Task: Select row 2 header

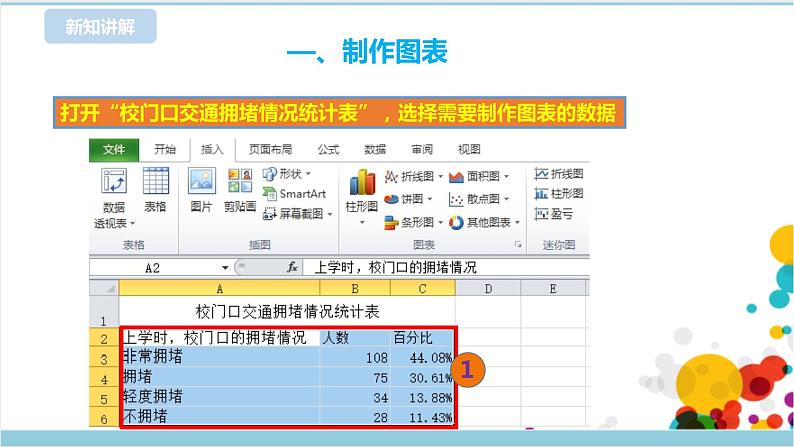Action: [104, 338]
